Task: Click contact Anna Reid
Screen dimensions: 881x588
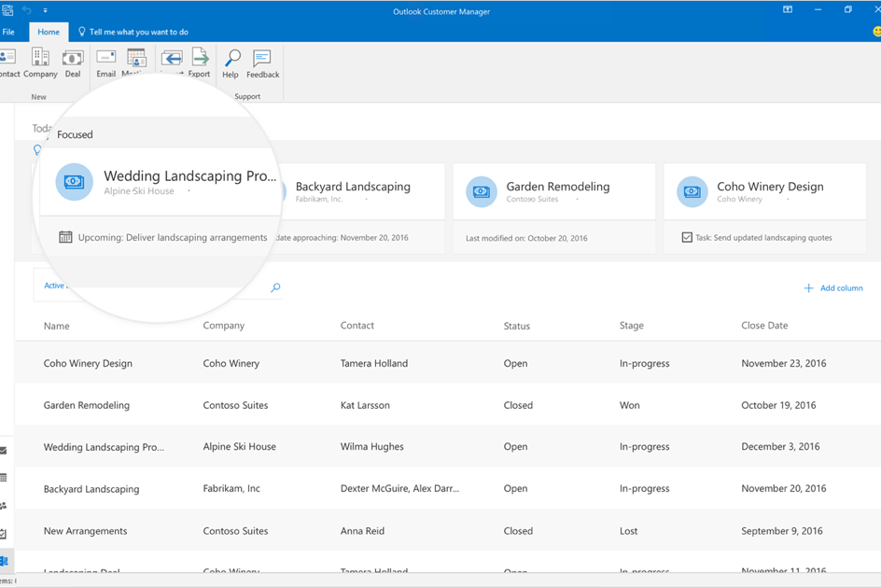Action: [x=362, y=531]
